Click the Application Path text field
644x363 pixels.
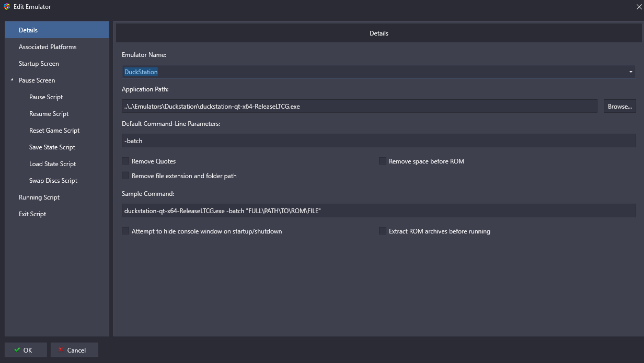359,106
